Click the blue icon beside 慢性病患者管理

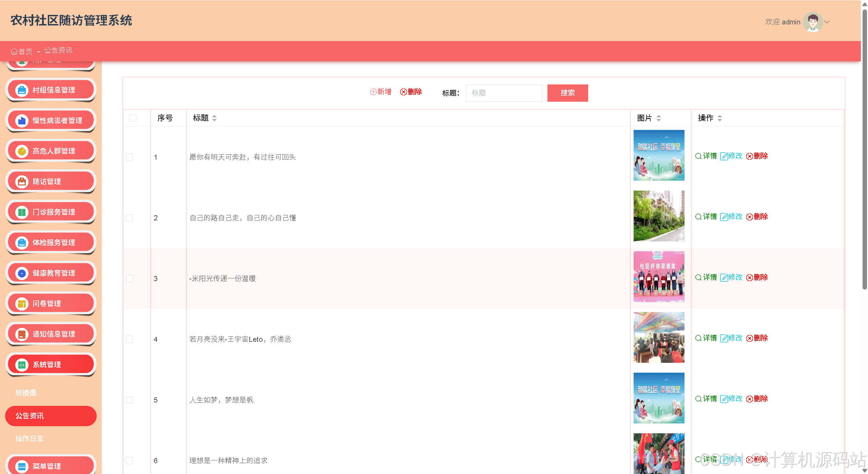point(22,121)
